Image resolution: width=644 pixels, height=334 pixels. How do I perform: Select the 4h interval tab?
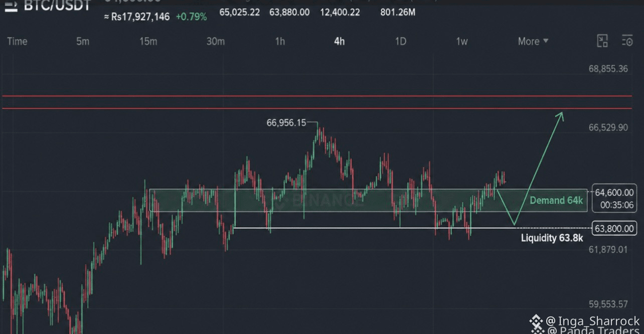coord(340,41)
